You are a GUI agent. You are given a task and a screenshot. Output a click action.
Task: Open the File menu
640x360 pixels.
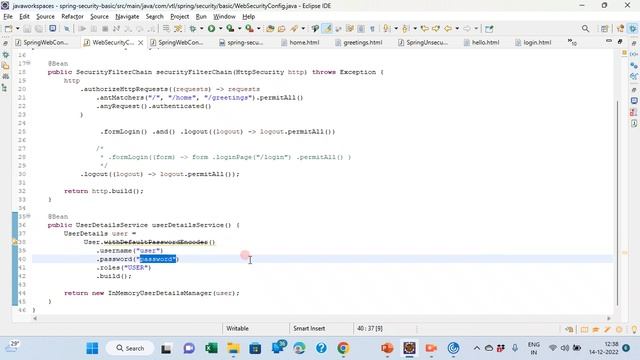pyautogui.click(x=8, y=17)
